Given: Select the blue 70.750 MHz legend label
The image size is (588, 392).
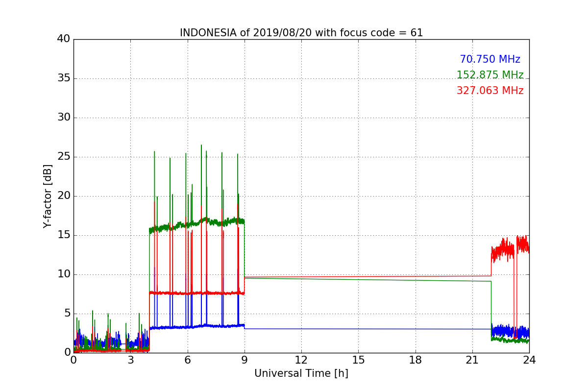Looking at the screenshot, I should click(x=490, y=59).
